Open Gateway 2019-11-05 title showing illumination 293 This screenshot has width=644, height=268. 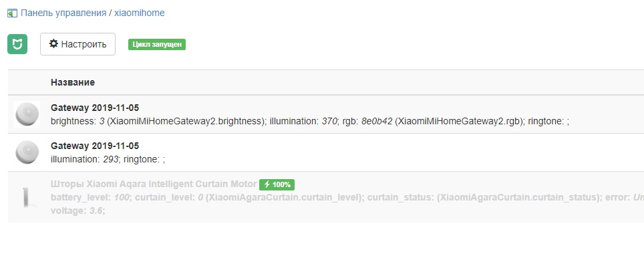click(95, 146)
